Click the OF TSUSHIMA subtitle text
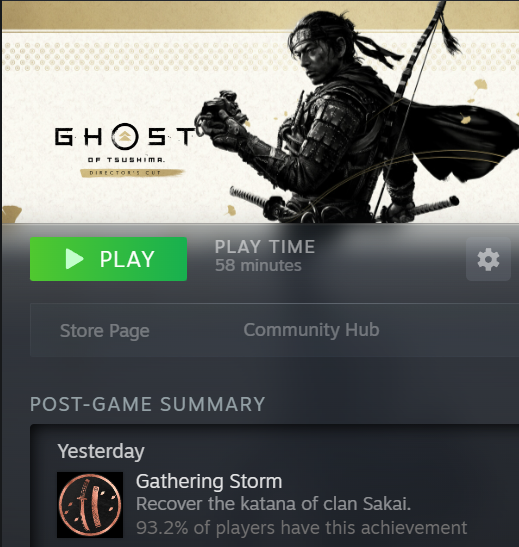The width and height of the screenshot is (519, 547). click(126, 160)
